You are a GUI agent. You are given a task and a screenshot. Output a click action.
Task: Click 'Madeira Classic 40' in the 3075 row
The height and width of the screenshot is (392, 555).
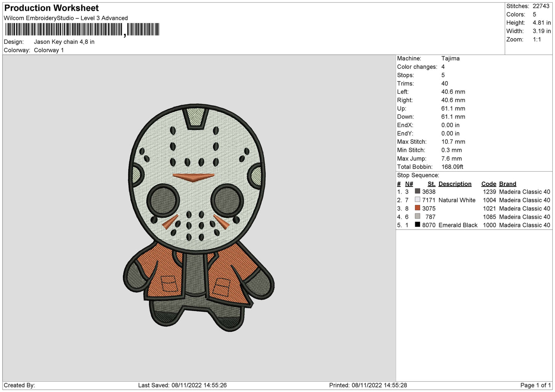(x=525, y=208)
